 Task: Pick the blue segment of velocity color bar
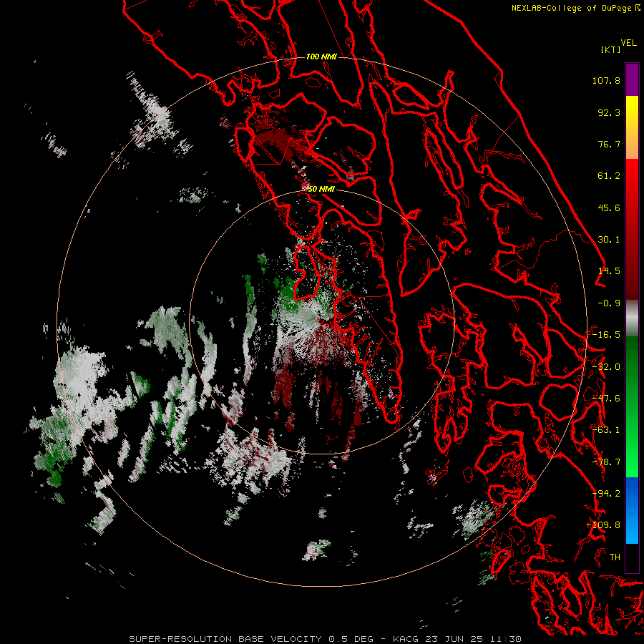[x=632, y=510]
